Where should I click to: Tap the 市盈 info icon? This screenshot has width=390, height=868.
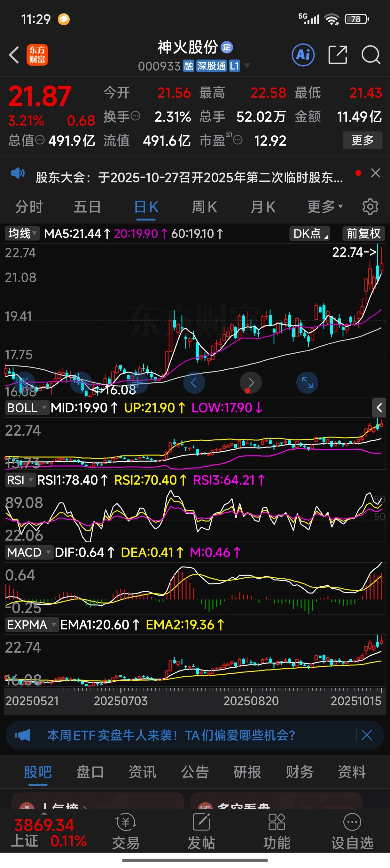(x=238, y=140)
